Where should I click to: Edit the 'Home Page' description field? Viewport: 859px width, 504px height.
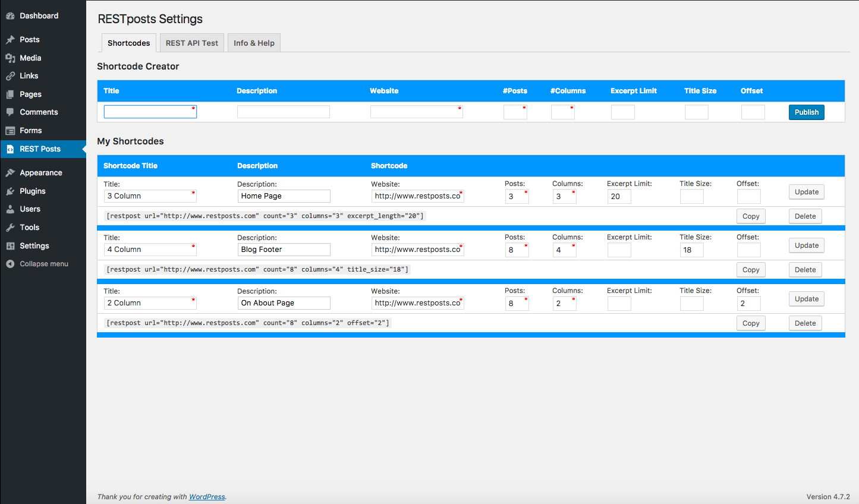pos(284,196)
